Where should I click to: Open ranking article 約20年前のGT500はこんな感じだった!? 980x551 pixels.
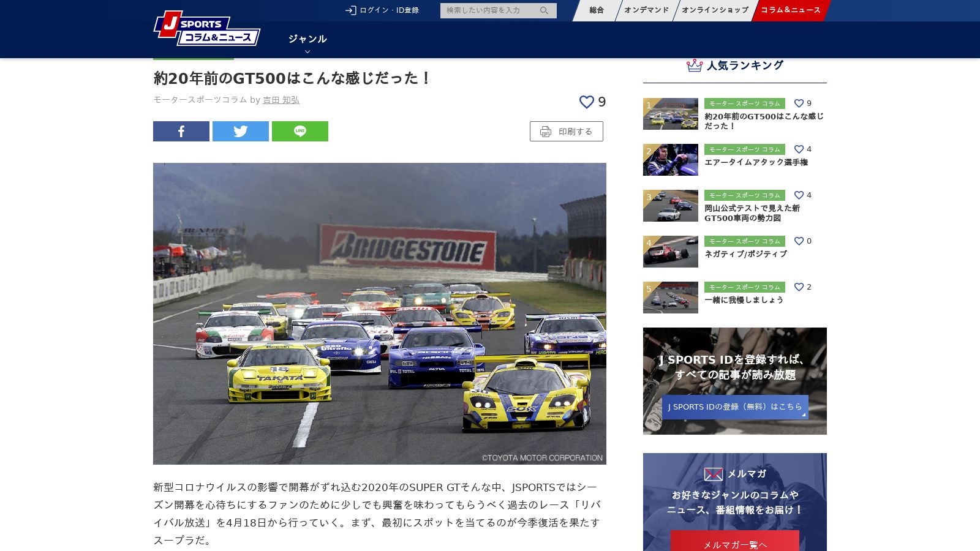coord(764,121)
